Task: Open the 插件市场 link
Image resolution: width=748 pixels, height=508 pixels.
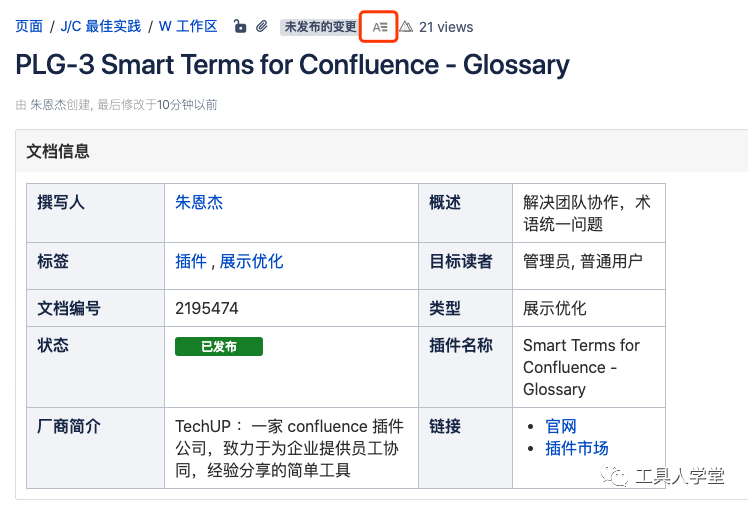Action: click(x=577, y=448)
